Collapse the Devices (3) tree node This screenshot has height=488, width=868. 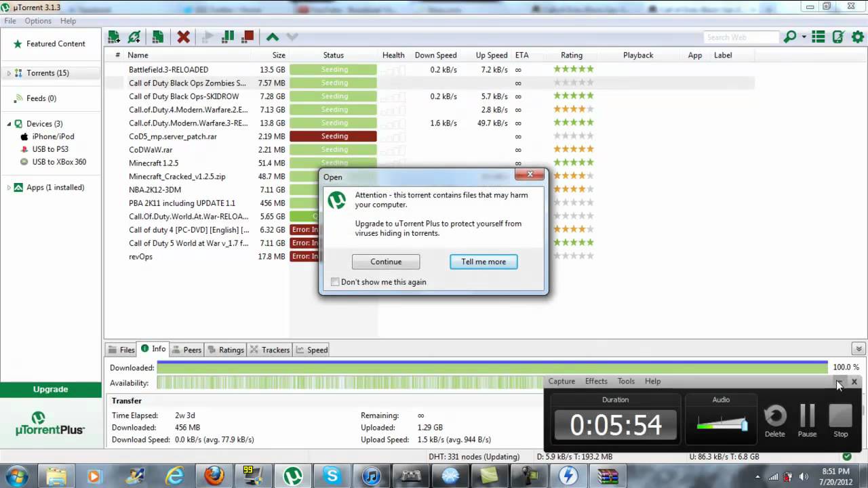[9, 124]
